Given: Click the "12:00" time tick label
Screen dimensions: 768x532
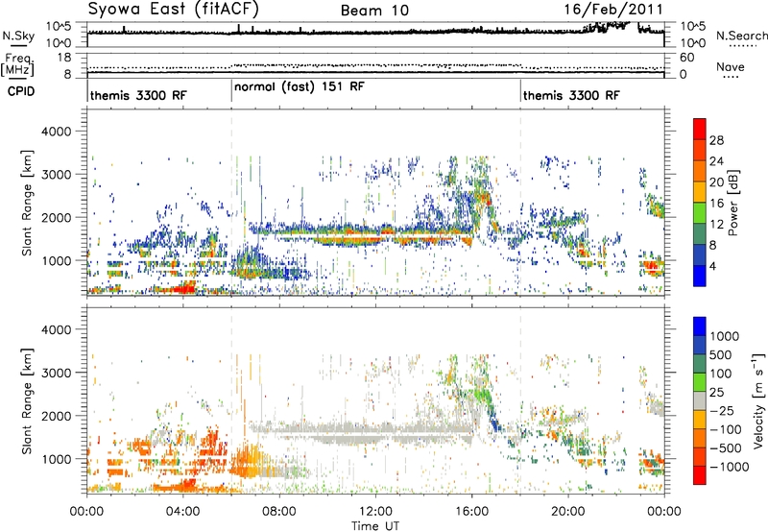Looking at the screenshot, I should point(375,512).
